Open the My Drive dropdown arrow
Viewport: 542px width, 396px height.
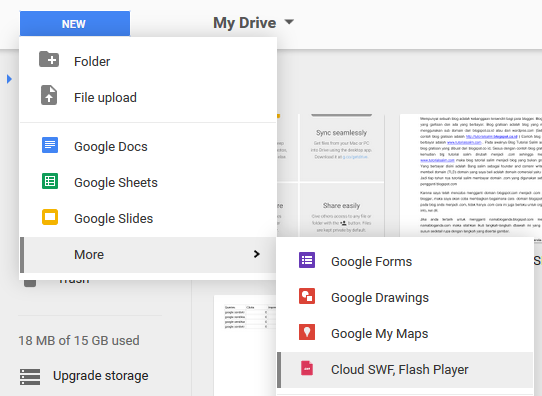pyautogui.click(x=289, y=22)
